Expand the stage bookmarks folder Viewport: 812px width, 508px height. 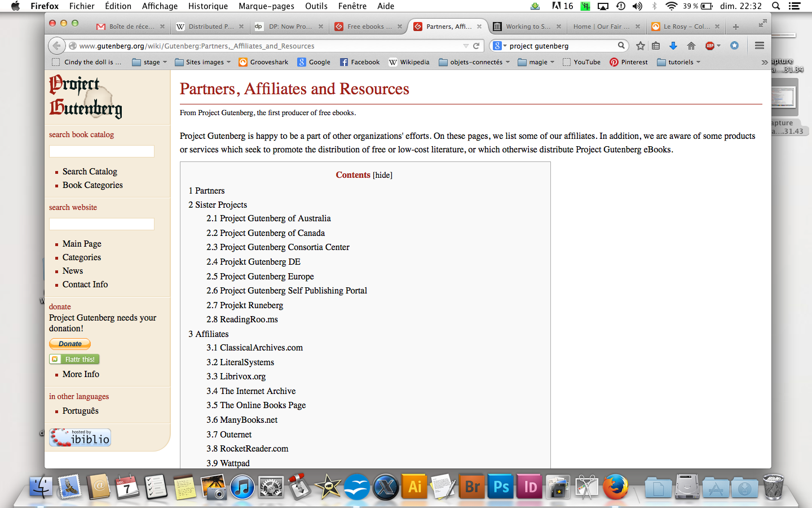149,62
